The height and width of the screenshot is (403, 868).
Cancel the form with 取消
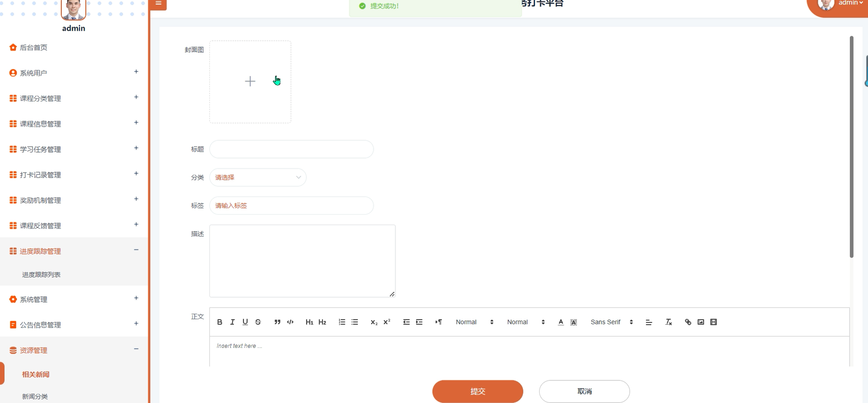tap(584, 391)
